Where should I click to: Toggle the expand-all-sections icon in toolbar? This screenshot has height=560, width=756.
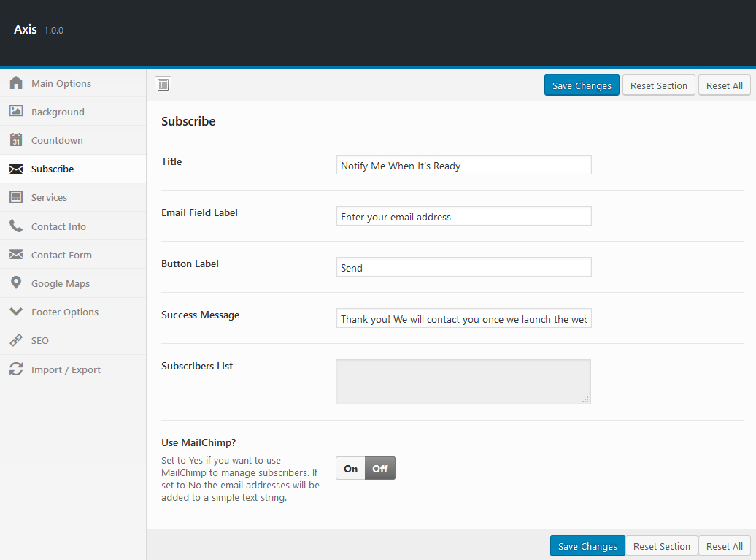163,85
